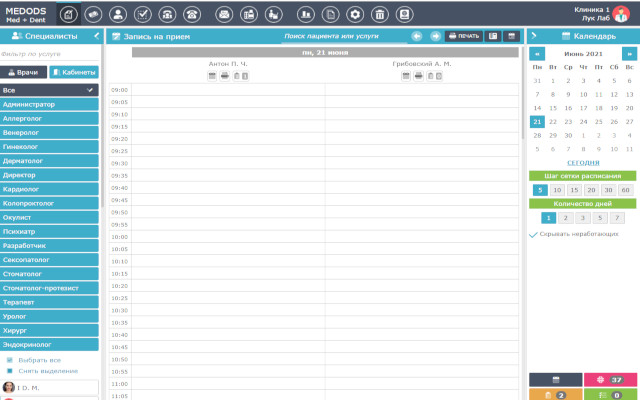Set schedule grid step to 10
The height and width of the screenshot is (400, 640).
click(x=557, y=190)
